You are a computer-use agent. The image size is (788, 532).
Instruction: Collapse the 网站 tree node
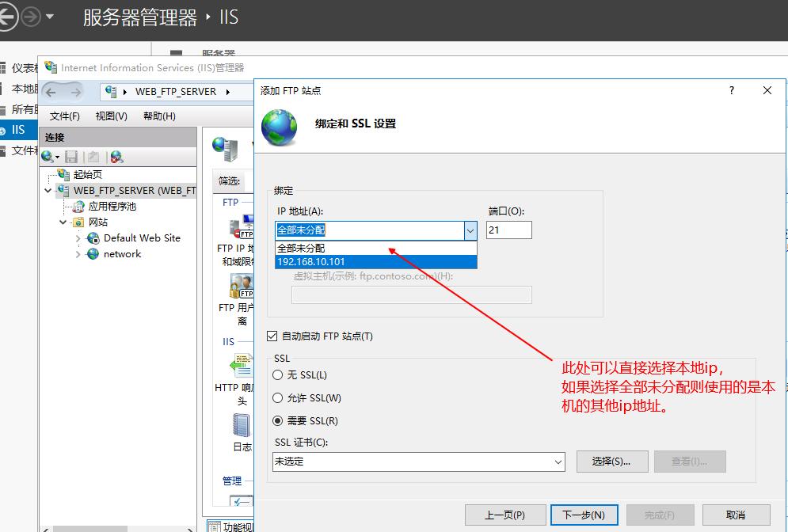pos(61,222)
